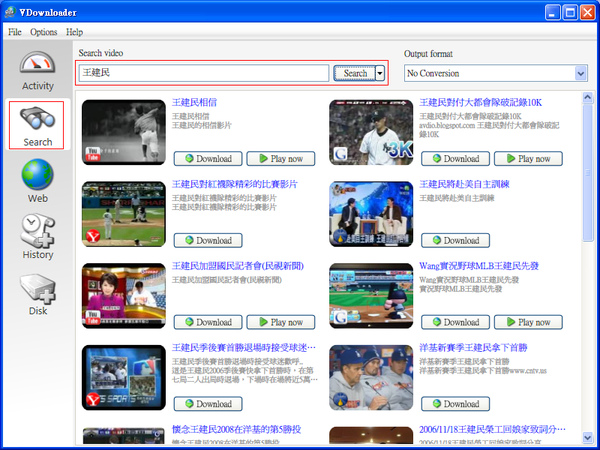
Task: Open 王建民加盟國民記者會(民視新聞) title link
Action: (238, 266)
